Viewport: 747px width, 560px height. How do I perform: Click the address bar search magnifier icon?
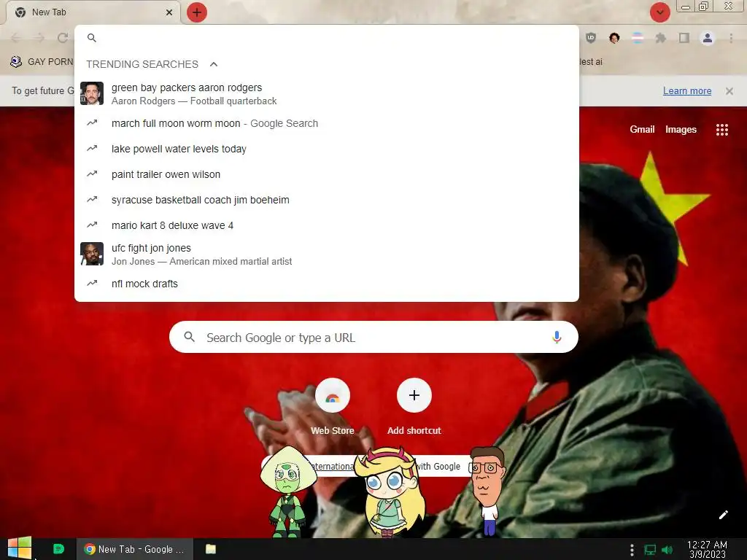click(92, 38)
